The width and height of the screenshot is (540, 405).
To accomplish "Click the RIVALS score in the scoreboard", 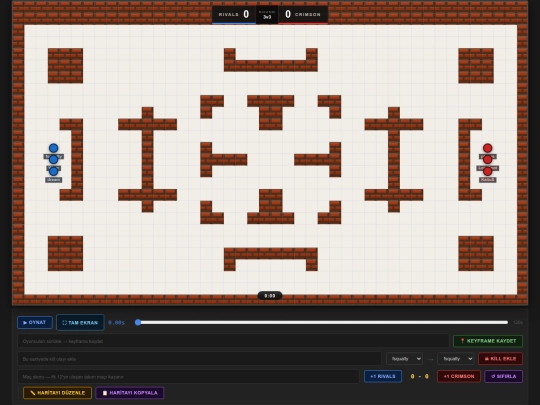I will tap(246, 14).
